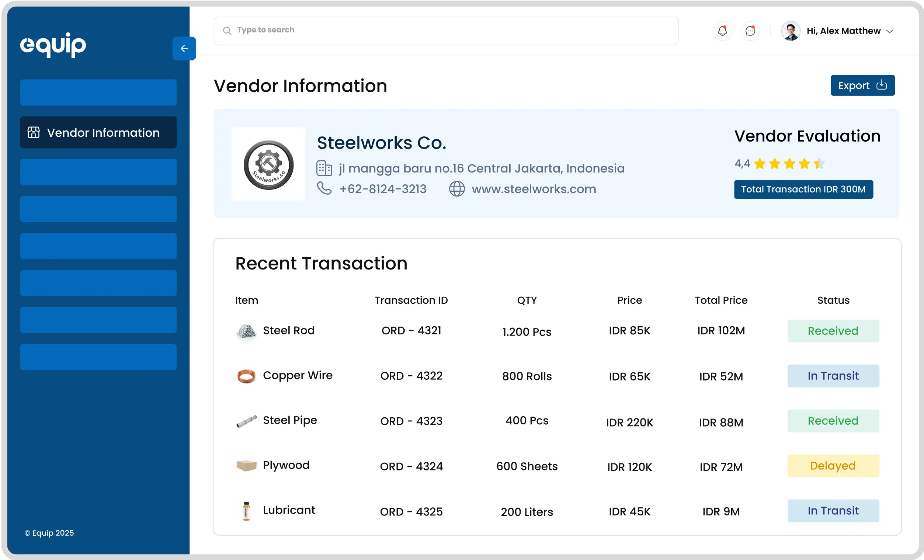
Task: Click the phone icon next to +62-8124-3213
Action: pyautogui.click(x=324, y=188)
